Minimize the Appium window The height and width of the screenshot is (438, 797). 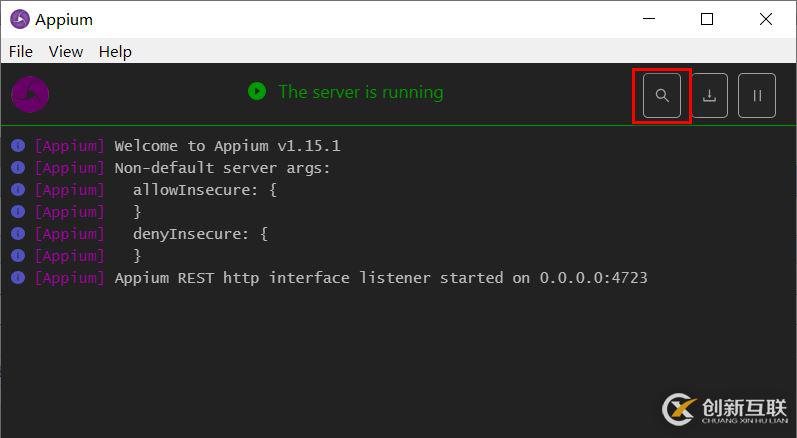click(648, 19)
